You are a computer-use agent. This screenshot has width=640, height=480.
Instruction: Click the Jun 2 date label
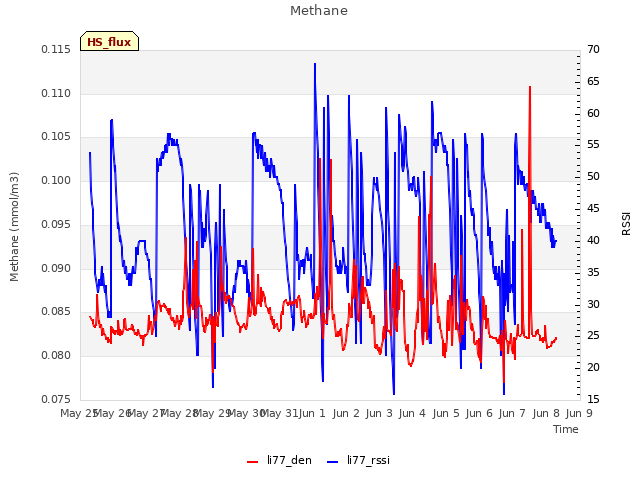click(346, 413)
